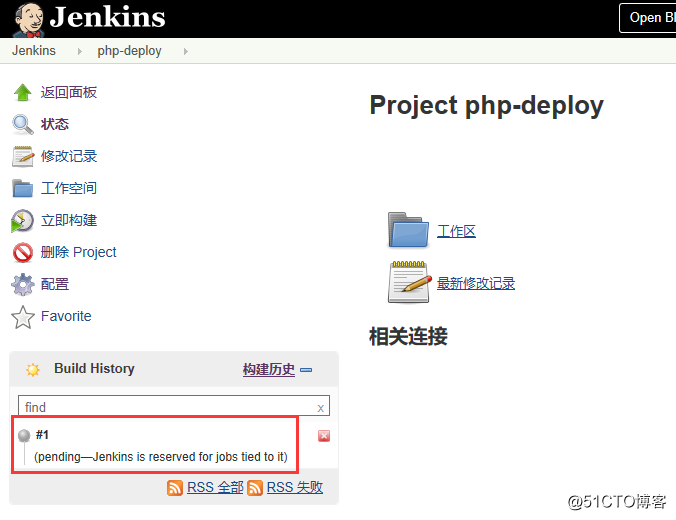This screenshot has height=520, width=676.
Task: Open 工作空间 sidebar link
Action: [69, 188]
